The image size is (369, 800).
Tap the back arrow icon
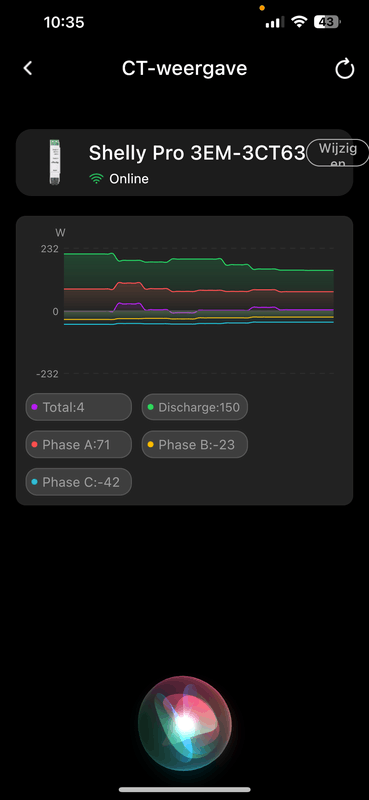point(28,68)
